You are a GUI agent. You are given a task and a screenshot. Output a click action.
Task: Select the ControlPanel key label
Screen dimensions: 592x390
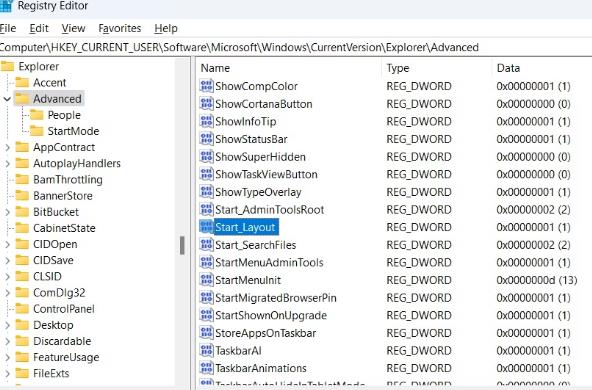[x=64, y=309]
